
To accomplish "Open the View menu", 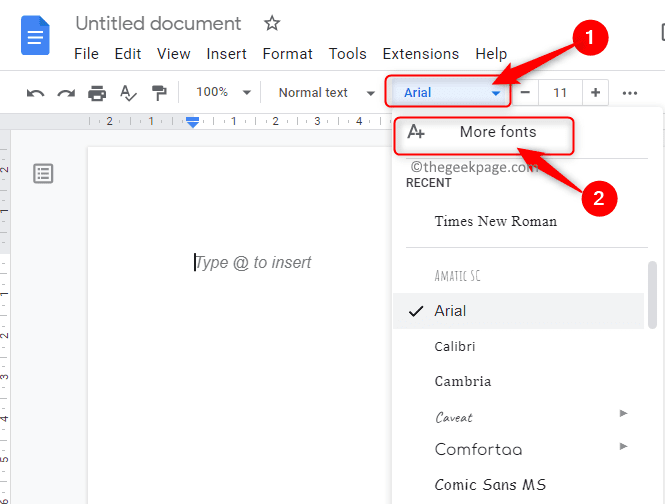I will [x=173, y=54].
